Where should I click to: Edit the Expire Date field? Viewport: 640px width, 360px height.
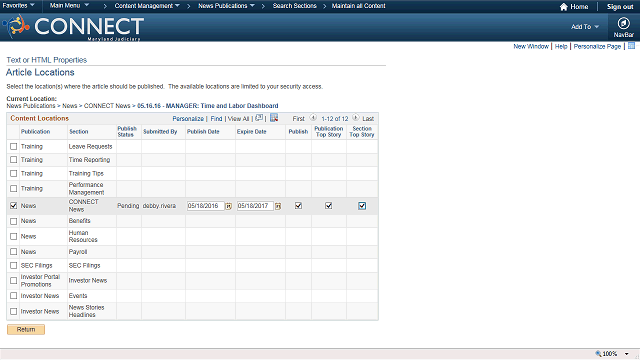tap(255, 206)
